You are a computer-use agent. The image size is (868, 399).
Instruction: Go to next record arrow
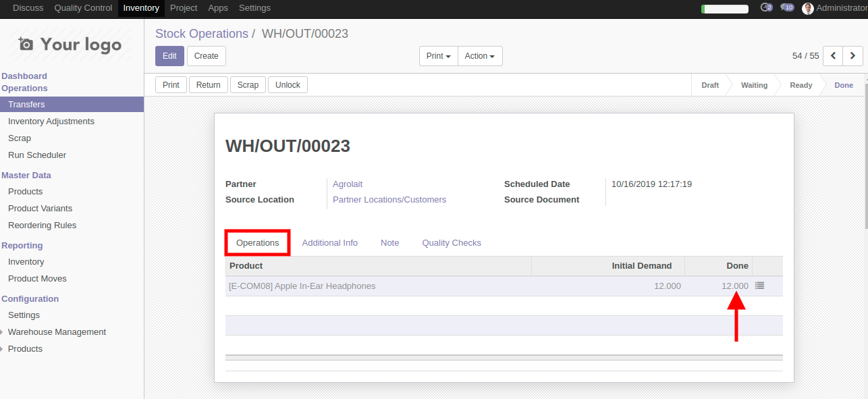point(853,56)
